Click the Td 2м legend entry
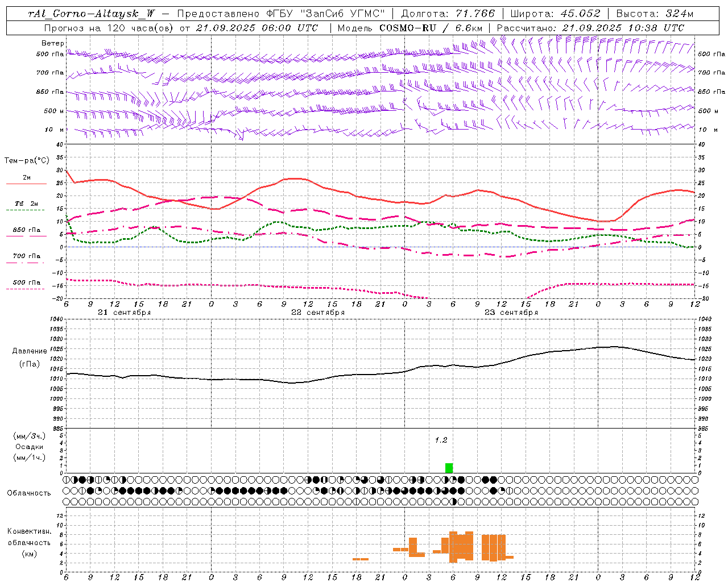 27,203
